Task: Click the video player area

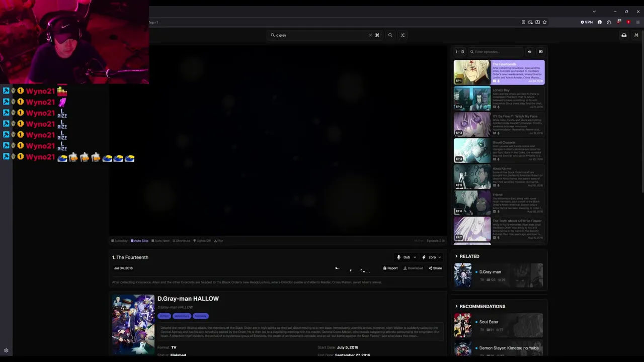Action: 278,141
